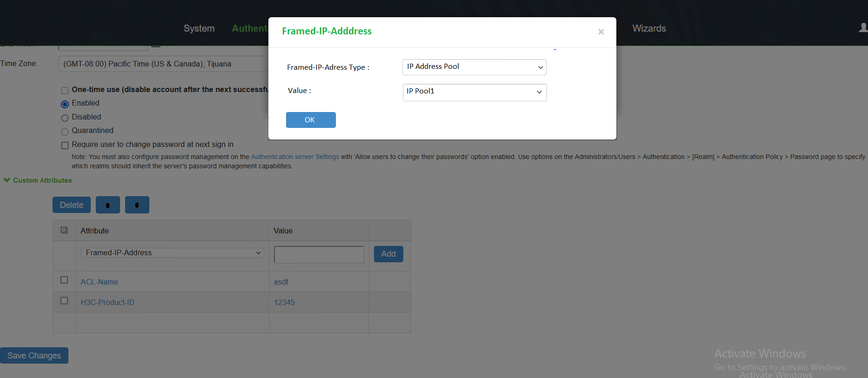Move the selected attribute down with the down-arrow icon

tap(137, 205)
